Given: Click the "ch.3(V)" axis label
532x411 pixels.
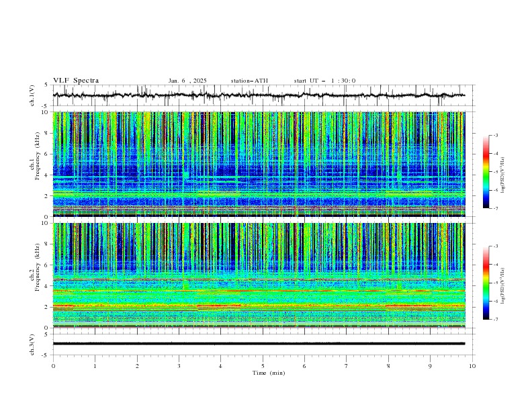Looking at the screenshot, I should click(32, 345).
